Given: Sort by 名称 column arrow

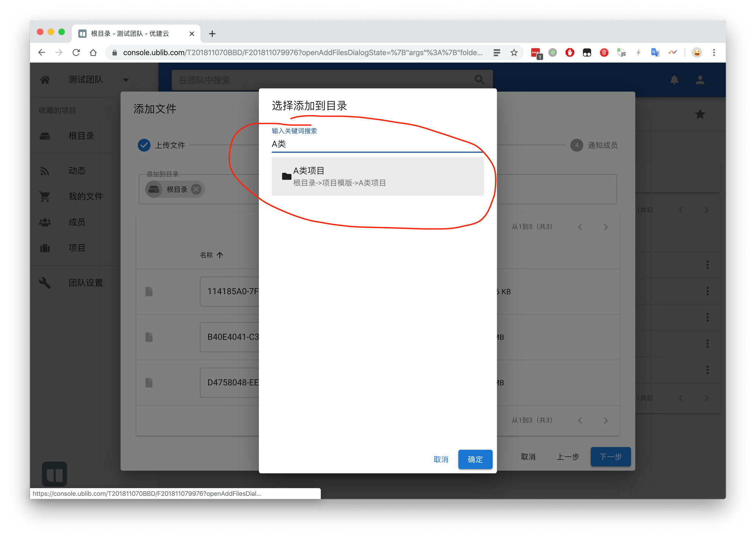Looking at the screenshot, I should coord(220,255).
